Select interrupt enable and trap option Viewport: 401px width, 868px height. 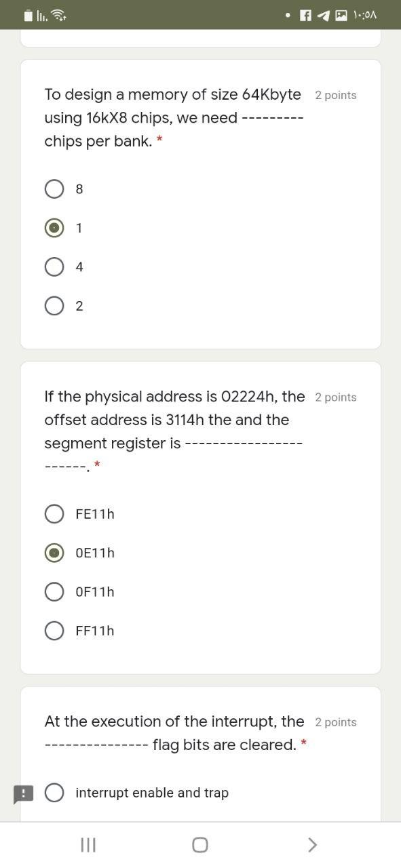coord(54,792)
